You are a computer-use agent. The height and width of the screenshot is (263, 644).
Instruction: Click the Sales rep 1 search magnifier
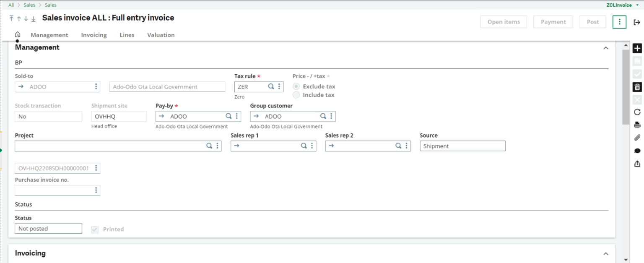click(304, 146)
